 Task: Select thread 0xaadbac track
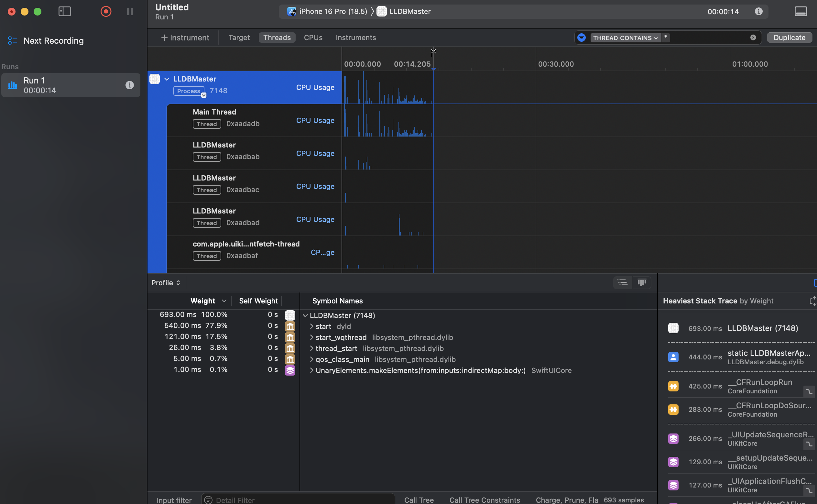[254, 186]
